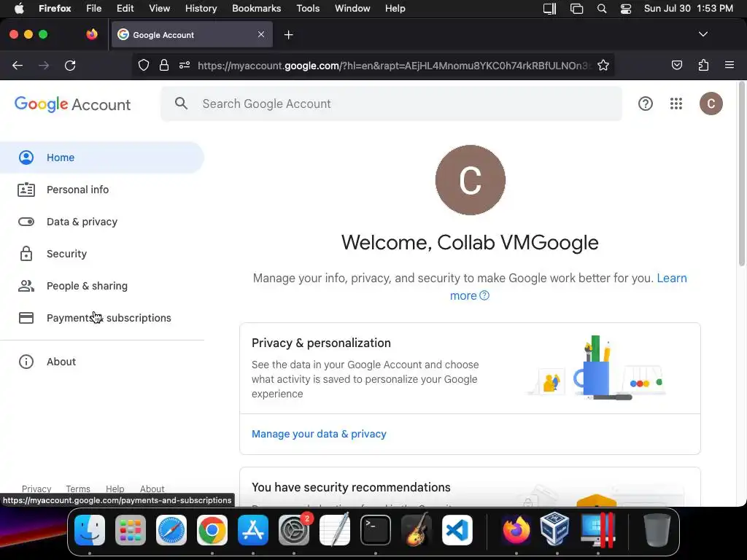Open TextEdit from the Dock
Viewport: 747px width, 560px height.
tap(335, 529)
